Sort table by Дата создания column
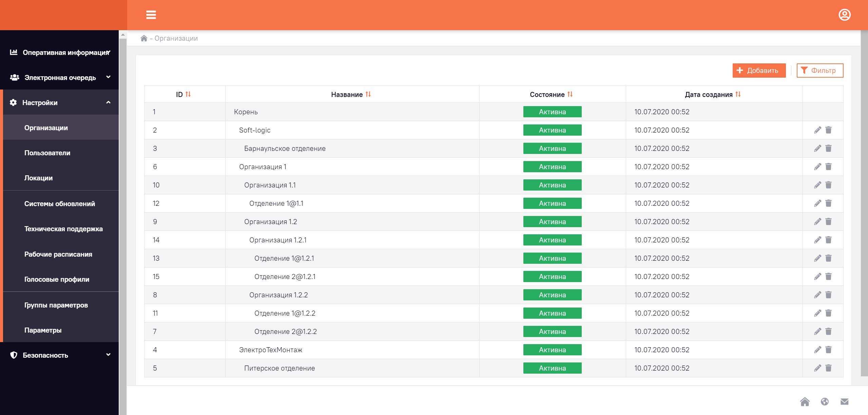 [x=738, y=94]
